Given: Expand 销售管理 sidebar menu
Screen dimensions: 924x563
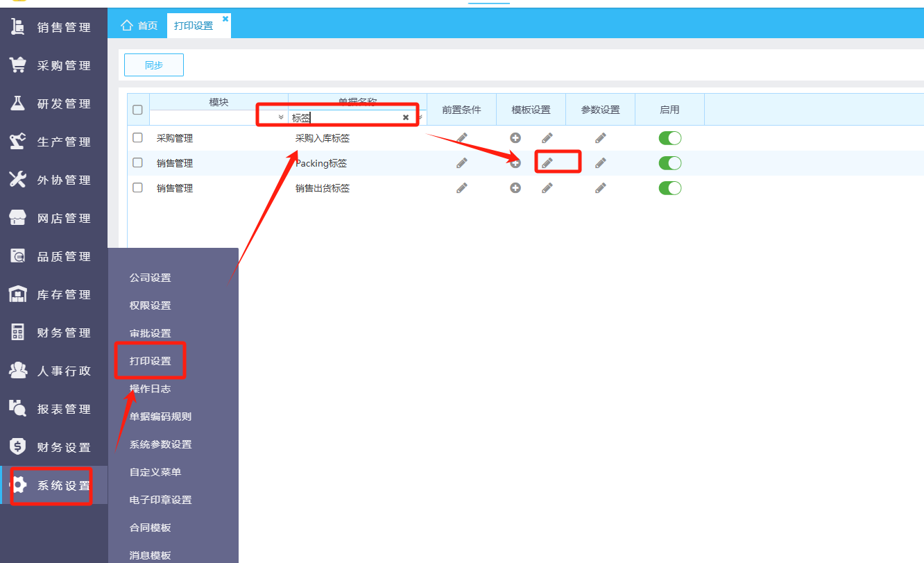Looking at the screenshot, I should pyautogui.click(x=54, y=27).
